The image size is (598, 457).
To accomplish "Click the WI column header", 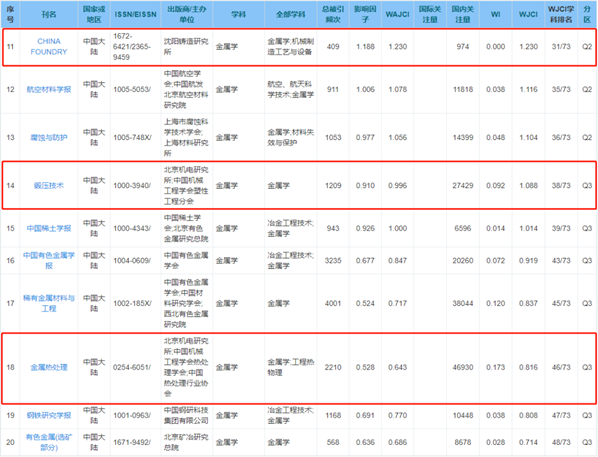I will point(495,14).
